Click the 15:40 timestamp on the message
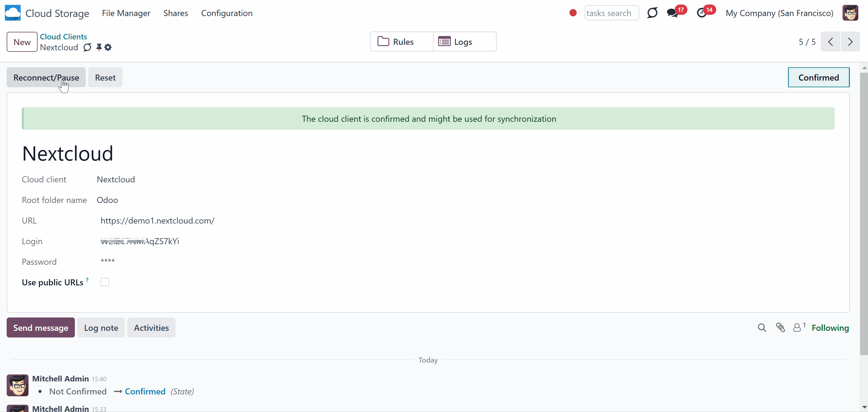Viewport: 868px width, 412px height. (99, 379)
